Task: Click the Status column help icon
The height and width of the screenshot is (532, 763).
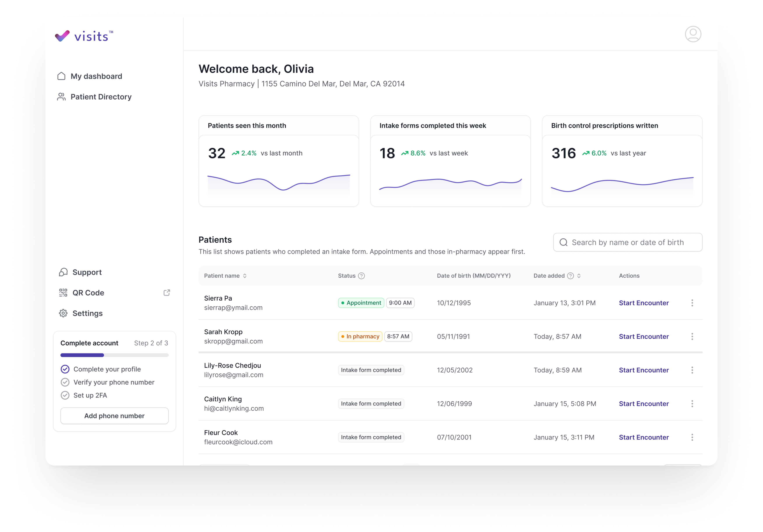Action: coord(361,276)
